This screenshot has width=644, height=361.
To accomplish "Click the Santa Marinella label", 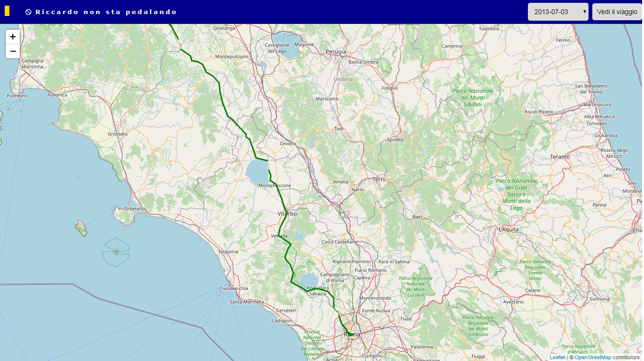I will pos(247,302).
